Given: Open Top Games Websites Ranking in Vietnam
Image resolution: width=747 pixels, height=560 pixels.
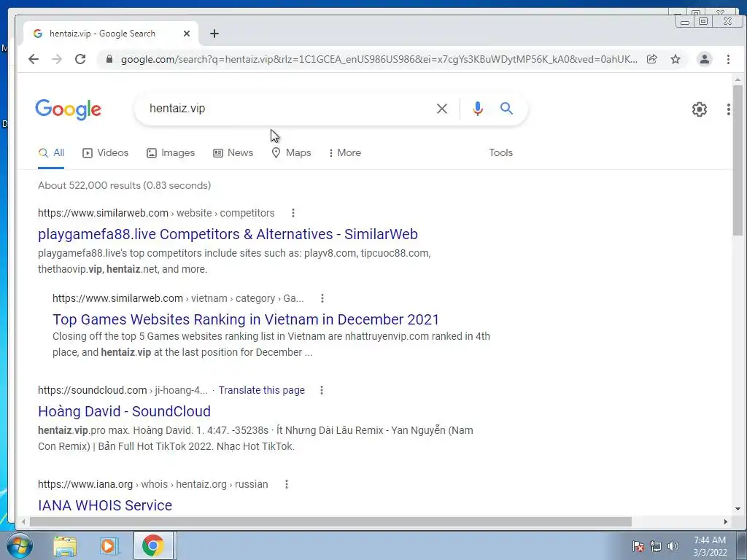Looking at the screenshot, I should [x=246, y=319].
